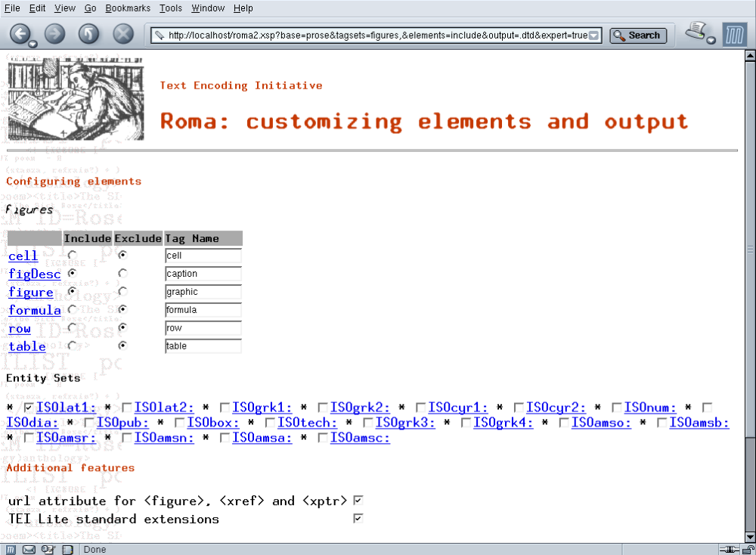Image resolution: width=756 pixels, height=555 pixels.
Task: Click the Back navigation button
Action: (20, 34)
